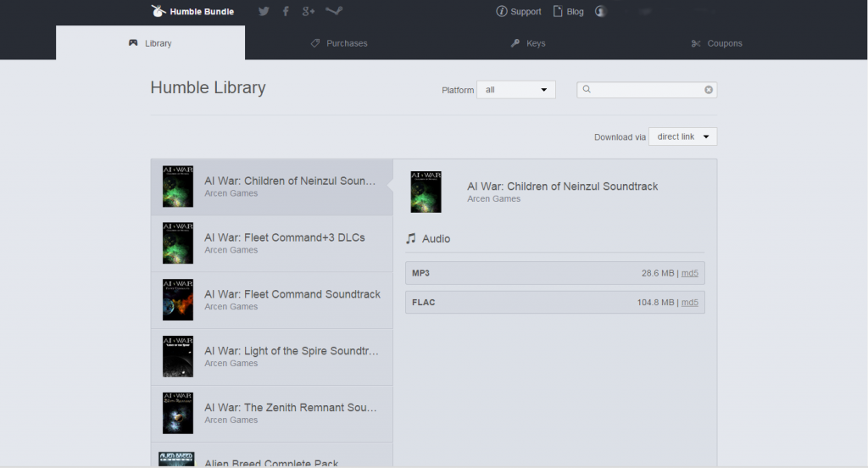Open the Steam icon link
Viewport: 868px width, 468px height.
click(334, 10)
